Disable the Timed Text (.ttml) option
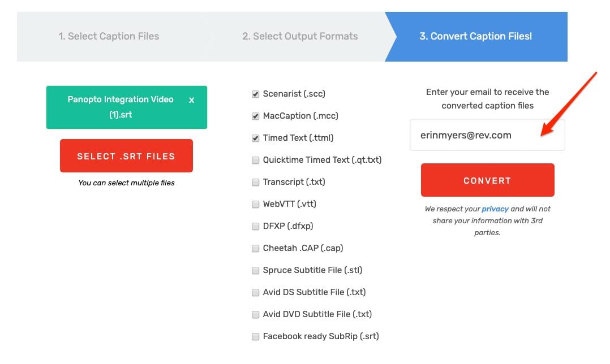610x364 pixels. click(256, 138)
